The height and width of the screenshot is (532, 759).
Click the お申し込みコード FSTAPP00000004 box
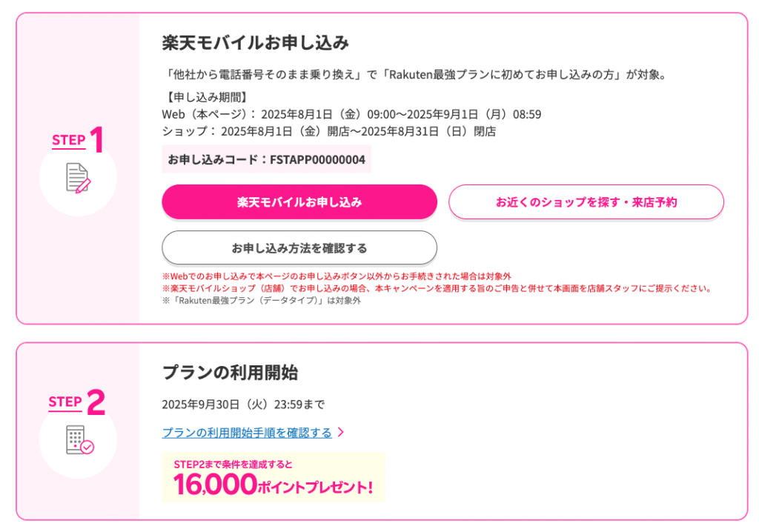pos(266,159)
